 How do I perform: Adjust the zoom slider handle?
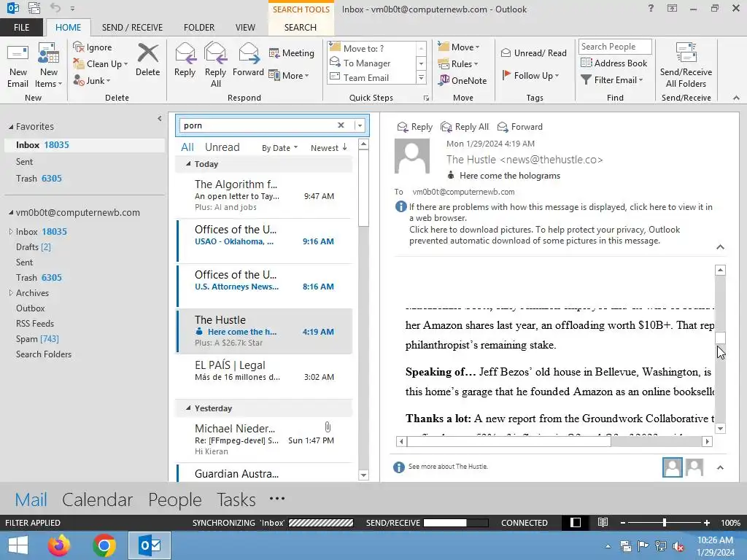pos(664,522)
